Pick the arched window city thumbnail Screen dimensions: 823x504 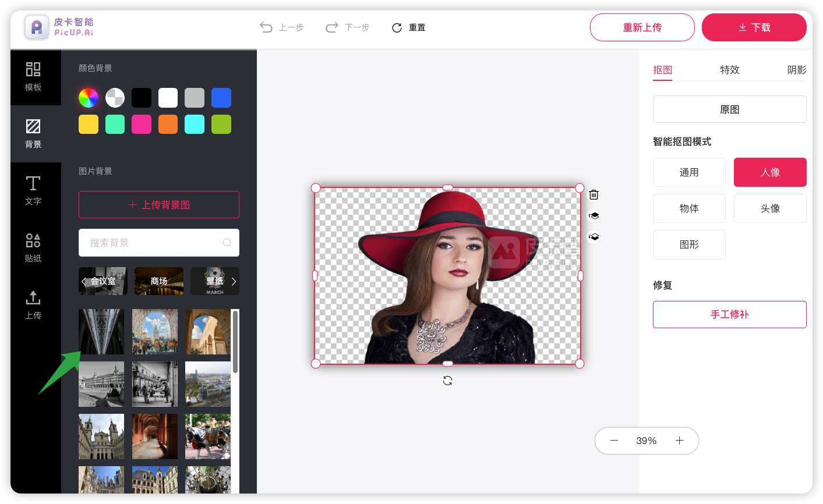[x=155, y=332]
